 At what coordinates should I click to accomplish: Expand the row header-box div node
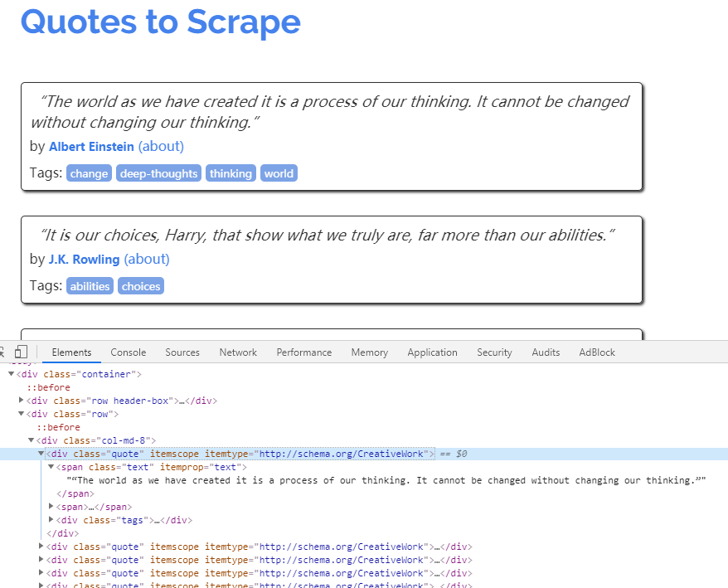coord(22,401)
